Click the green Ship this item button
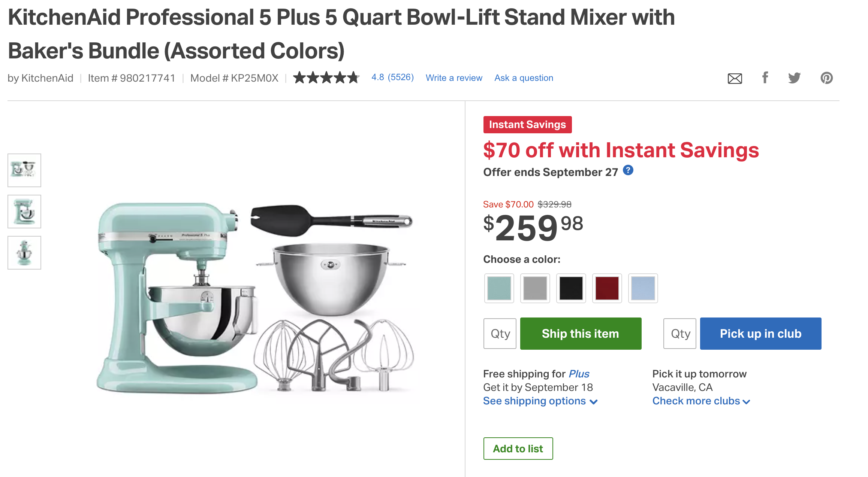The height and width of the screenshot is (477, 868). click(x=581, y=334)
